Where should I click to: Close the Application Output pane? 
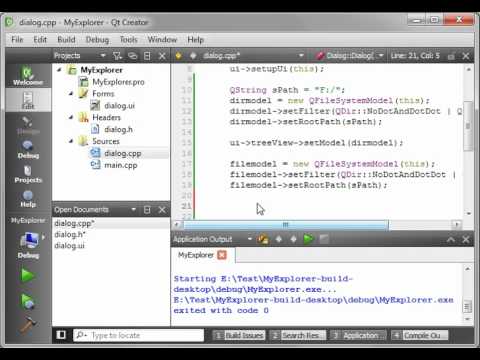click(x=466, y=239)
